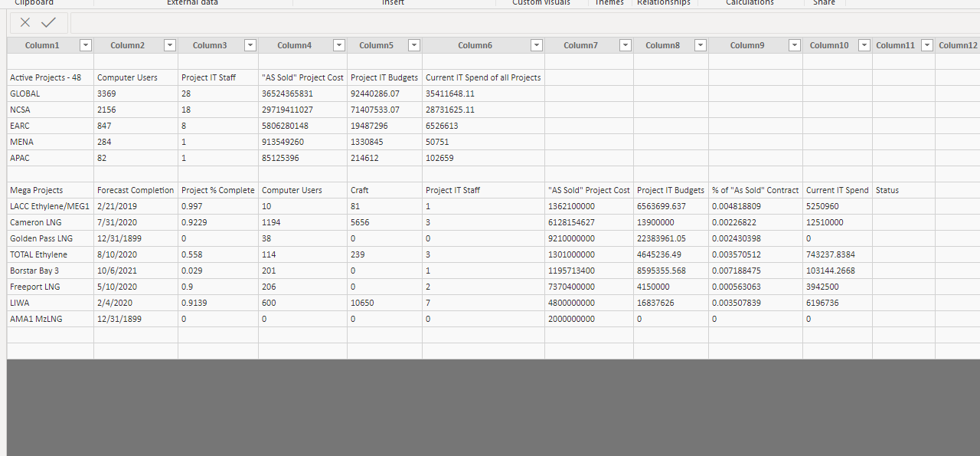Cancel formula edit with the X icon
The image size is (980, 456).
[x=25, y=23]
